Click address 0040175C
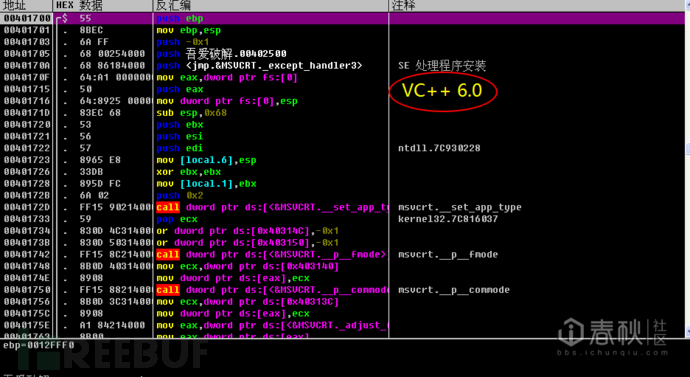The width and height of the screenshot is (690, 377). click(x=27, y=314)
